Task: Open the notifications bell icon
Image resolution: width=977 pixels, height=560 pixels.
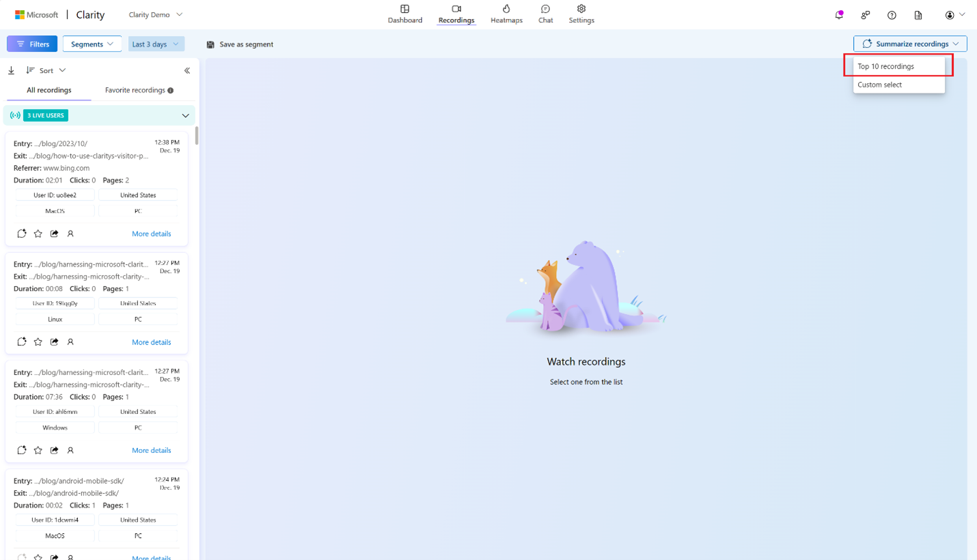Action: tap(839, 15)
